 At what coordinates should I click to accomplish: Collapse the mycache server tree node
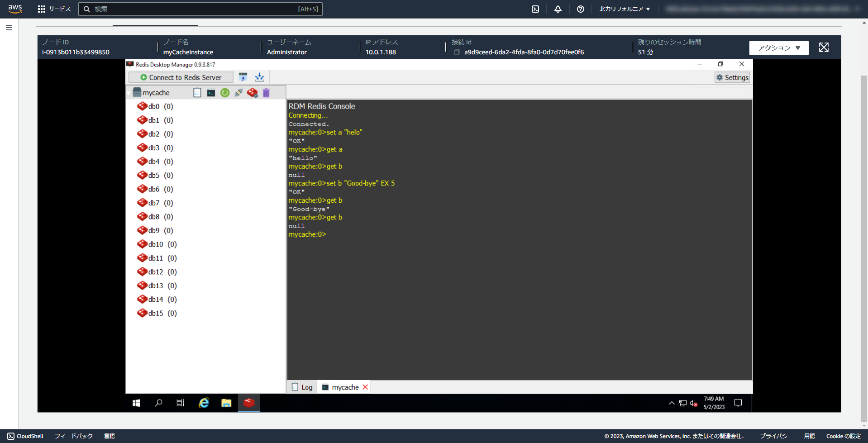pos(129,92)
